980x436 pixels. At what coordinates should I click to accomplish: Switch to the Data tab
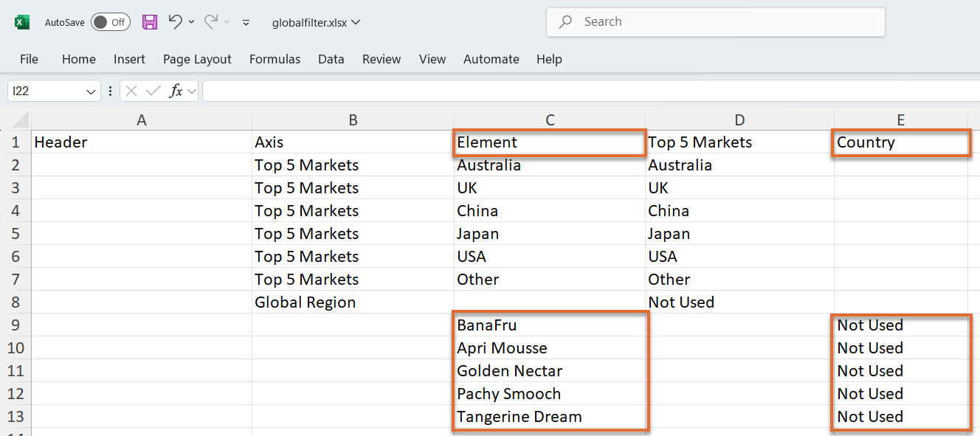pyautogui.click(x=331, y=59)
